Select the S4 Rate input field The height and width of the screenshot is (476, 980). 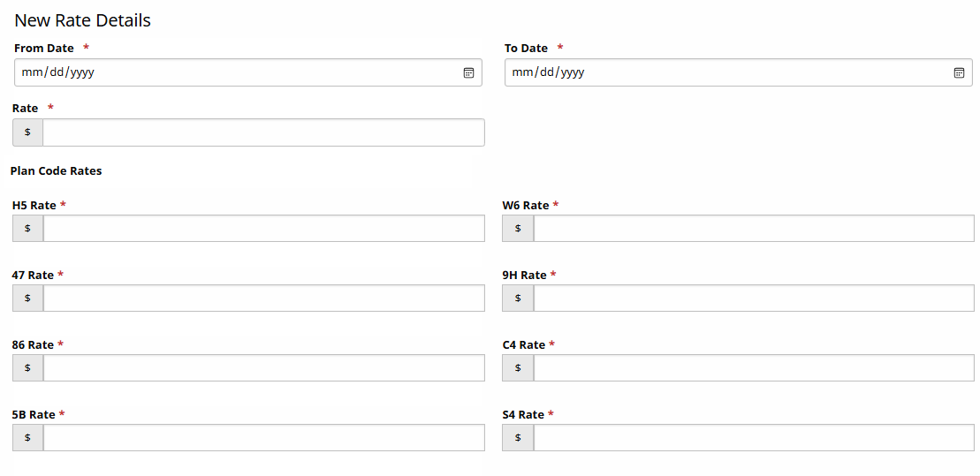(x=754, y=437)
